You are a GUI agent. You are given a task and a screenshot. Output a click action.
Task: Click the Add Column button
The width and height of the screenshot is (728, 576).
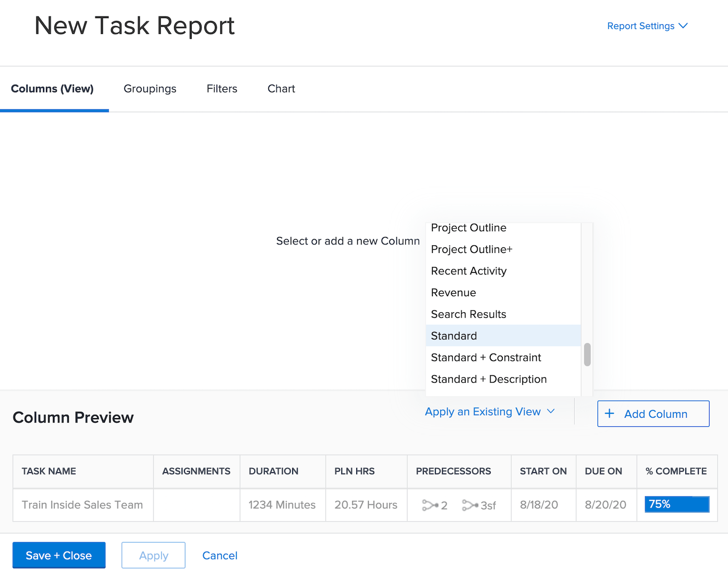pos(653,414)
